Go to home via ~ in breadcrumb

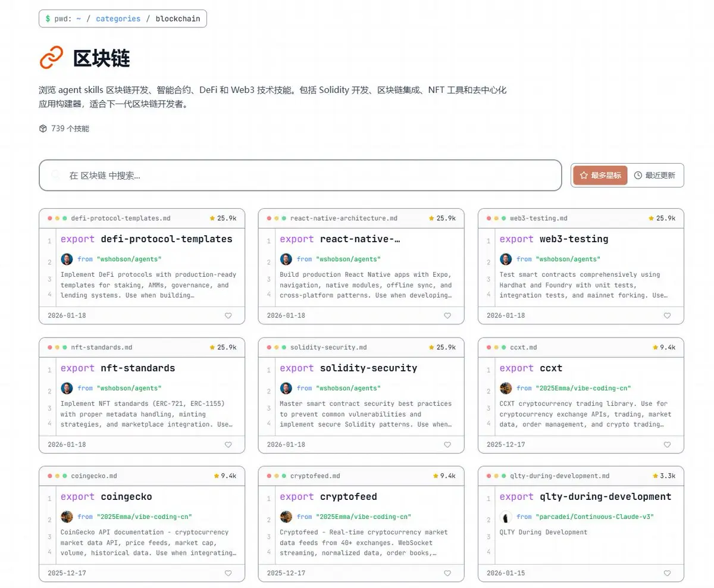point(79,18)
